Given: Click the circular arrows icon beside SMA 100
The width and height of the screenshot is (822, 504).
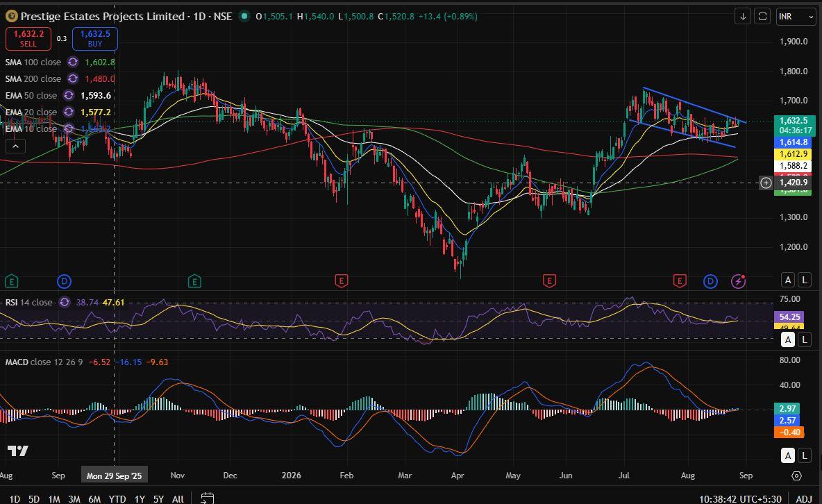Looking at the screenshot, I should pyautogui.click(x=73, y=62).
